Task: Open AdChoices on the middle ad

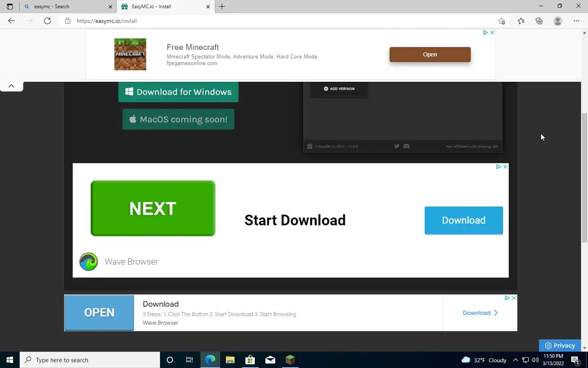Action: (x=499, y=166)
